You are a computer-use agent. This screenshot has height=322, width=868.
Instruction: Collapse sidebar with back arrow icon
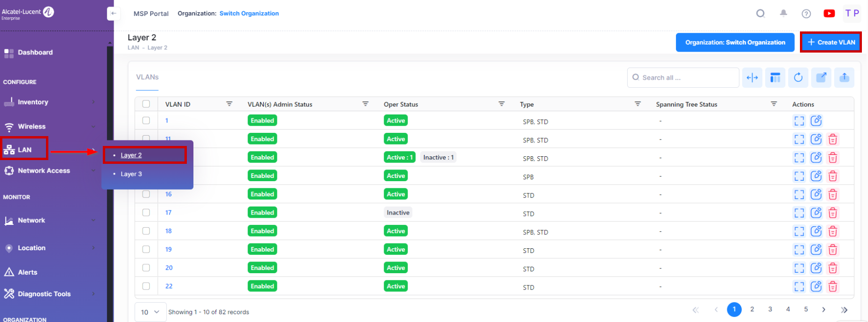(113, 13)
